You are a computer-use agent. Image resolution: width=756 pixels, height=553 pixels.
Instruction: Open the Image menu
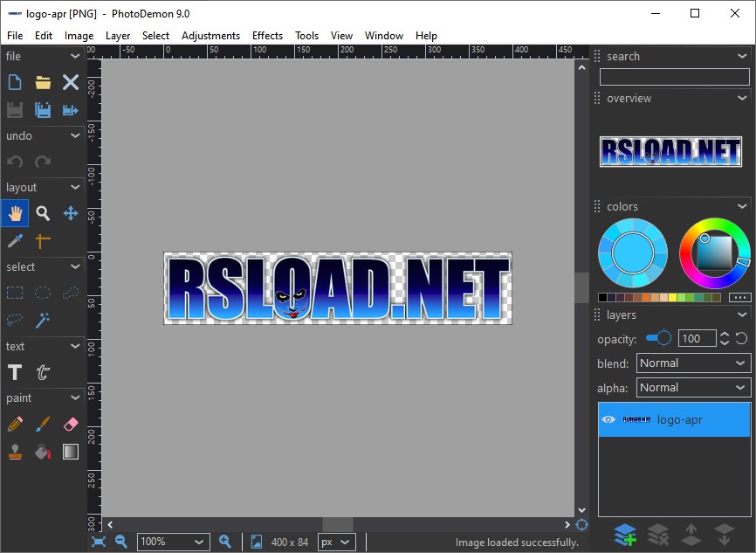point(79,35)
